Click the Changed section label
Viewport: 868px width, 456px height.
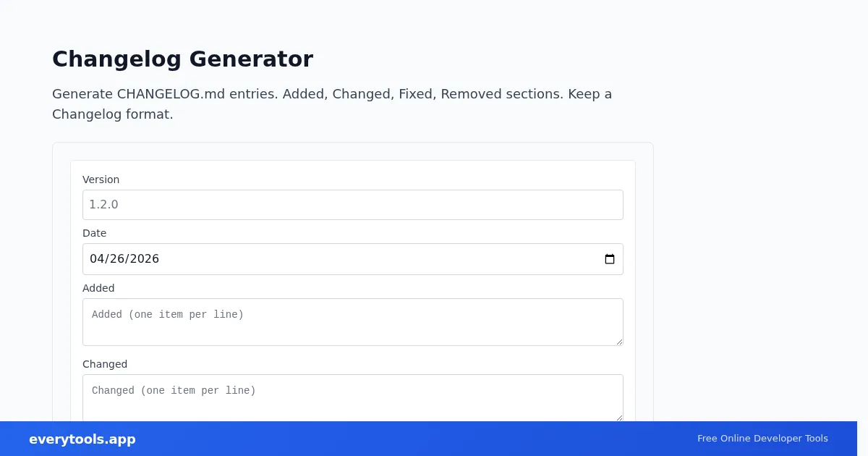coord(105,364)
